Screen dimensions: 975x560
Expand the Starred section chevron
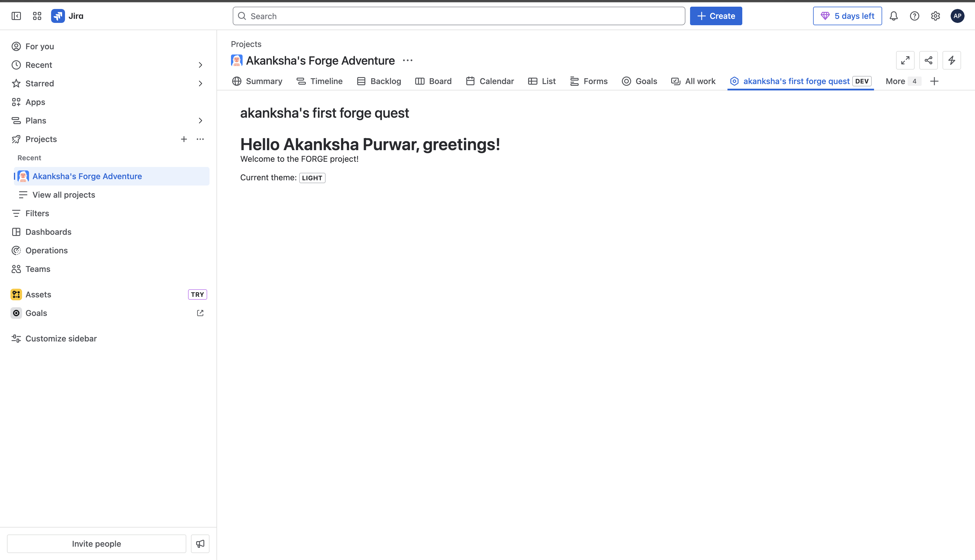coord(200,83)
